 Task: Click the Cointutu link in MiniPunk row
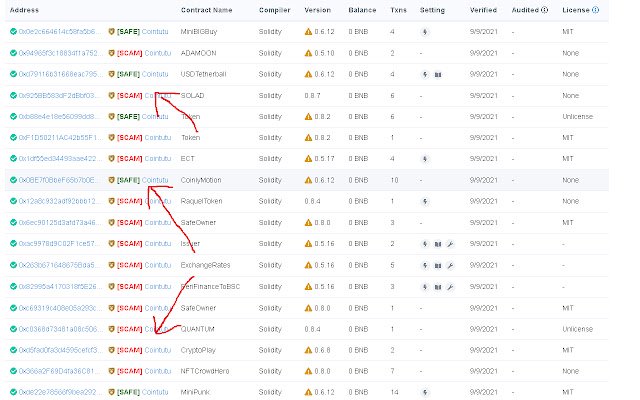click(155, 392)
